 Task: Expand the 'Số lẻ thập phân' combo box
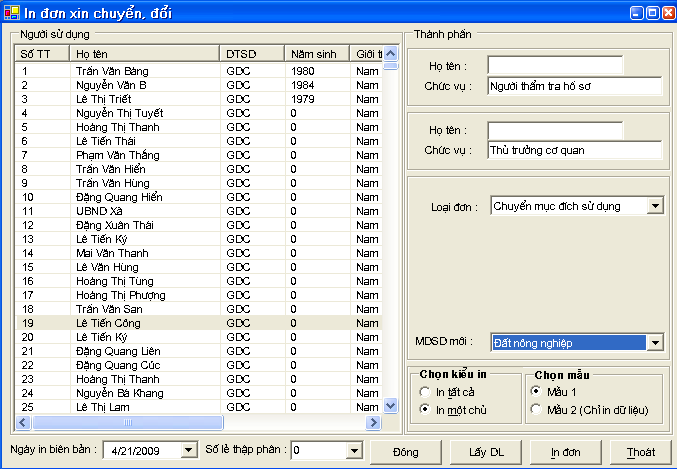point(353,451)
